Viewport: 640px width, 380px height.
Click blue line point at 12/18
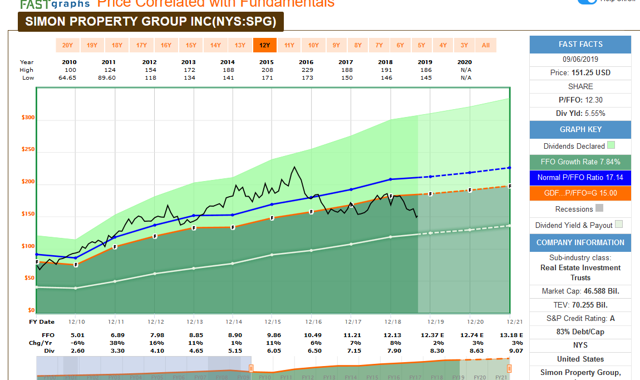391,179
